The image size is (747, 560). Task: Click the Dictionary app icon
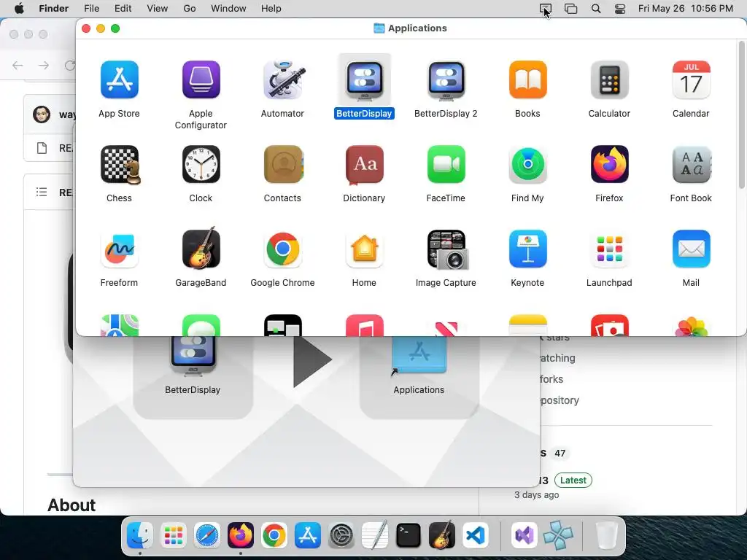tap(365, 164)
